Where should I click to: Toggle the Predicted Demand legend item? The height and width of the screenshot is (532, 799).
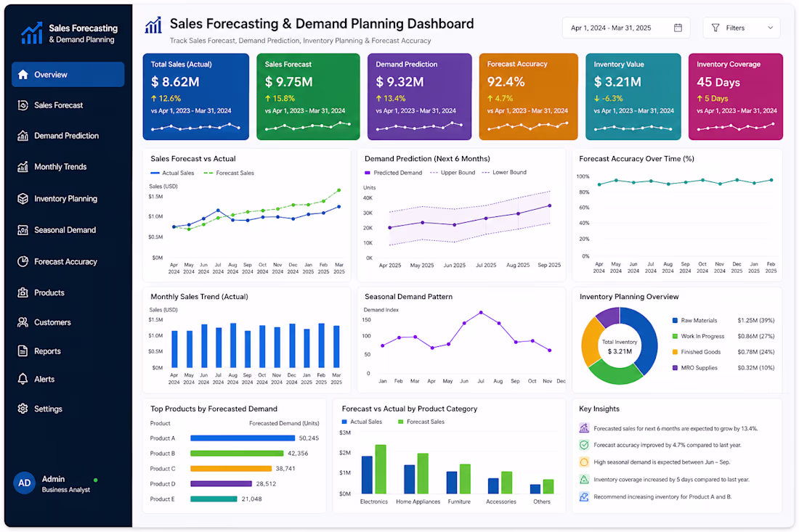pyautogui.click(x=394, y=173)
